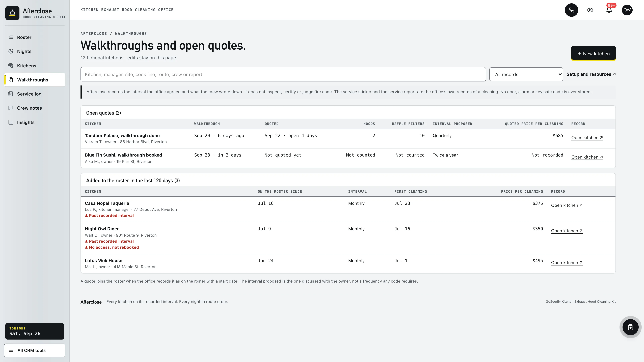This screenshot has height=362, width=644.
Task: Click the phone call icon button
Action: coord(572,10)
